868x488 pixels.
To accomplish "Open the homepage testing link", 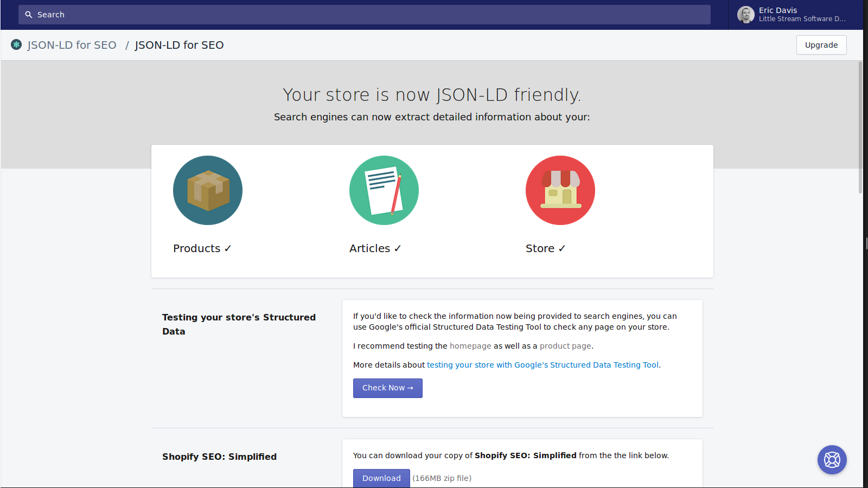I will coord(470,346).
